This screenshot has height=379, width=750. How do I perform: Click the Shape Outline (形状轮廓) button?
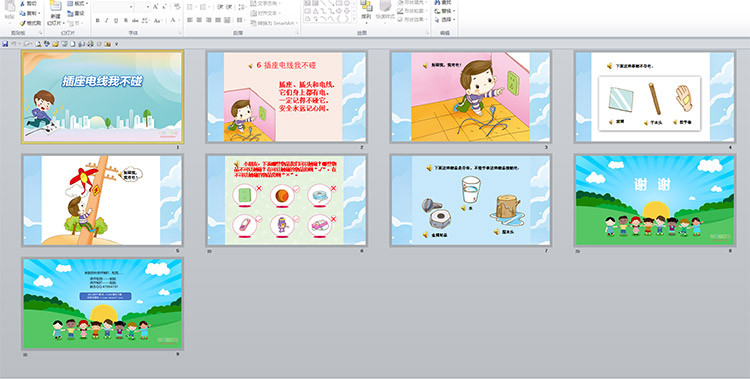pos(412,11)
